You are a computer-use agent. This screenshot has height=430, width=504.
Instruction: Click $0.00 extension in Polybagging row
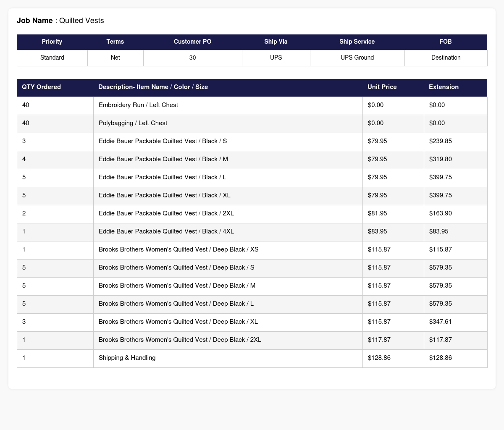(x=437, y=123)
